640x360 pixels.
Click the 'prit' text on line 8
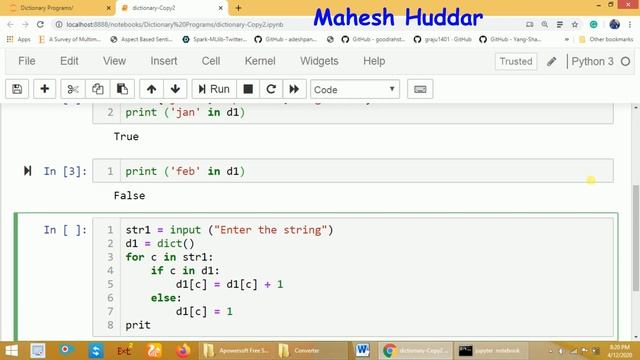138,325
